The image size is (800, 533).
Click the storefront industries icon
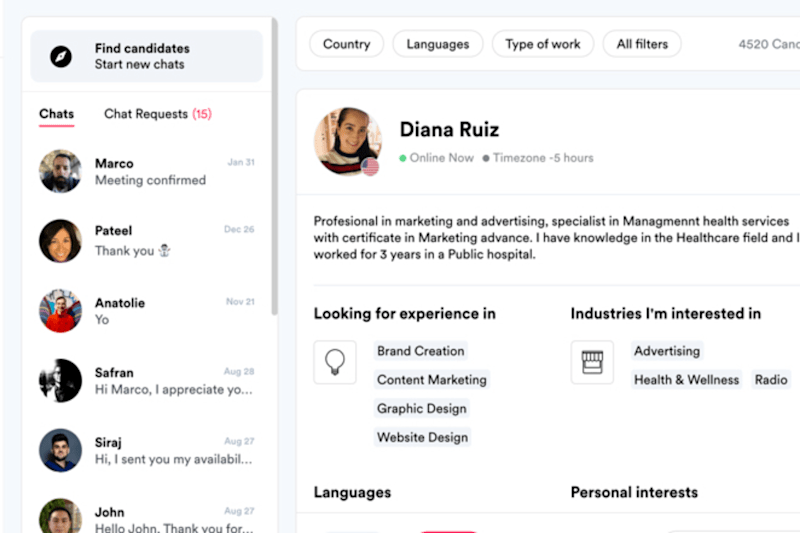(x=592, y=362)
